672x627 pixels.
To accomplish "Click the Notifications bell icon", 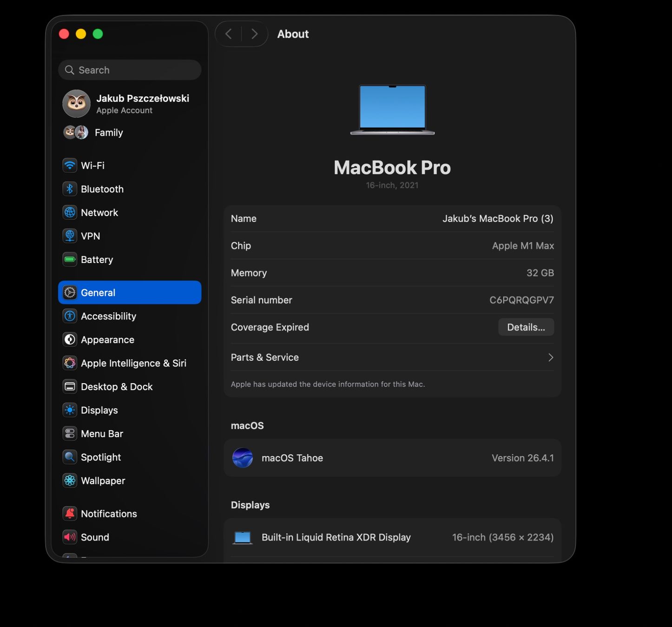I will (70, 514).
